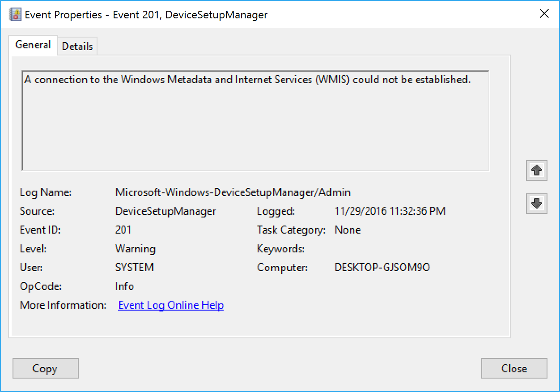Copy the event details with Copy button

pos(45,368)
